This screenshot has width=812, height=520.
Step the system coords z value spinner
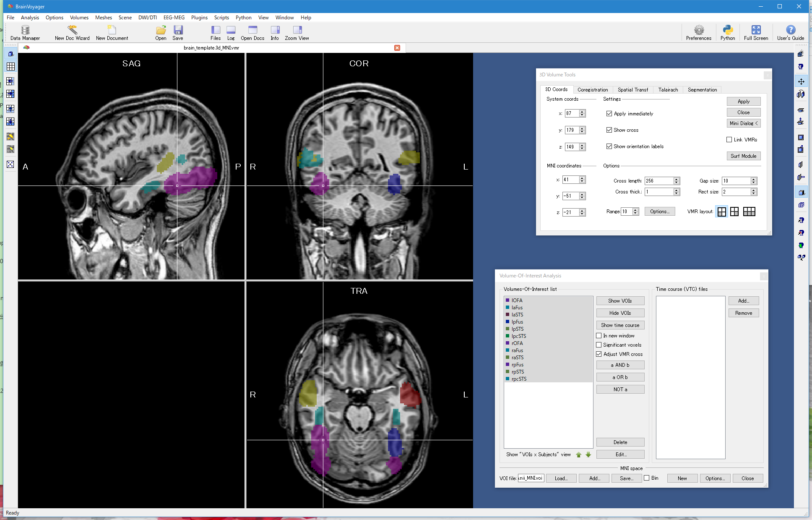pos(582,147)
